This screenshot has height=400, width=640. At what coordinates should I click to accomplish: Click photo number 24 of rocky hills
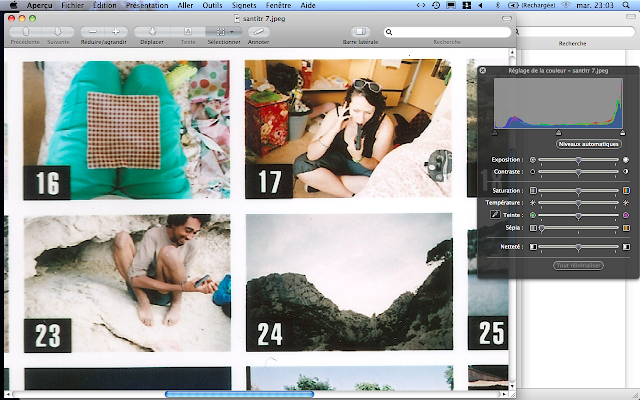coord(349,282)
